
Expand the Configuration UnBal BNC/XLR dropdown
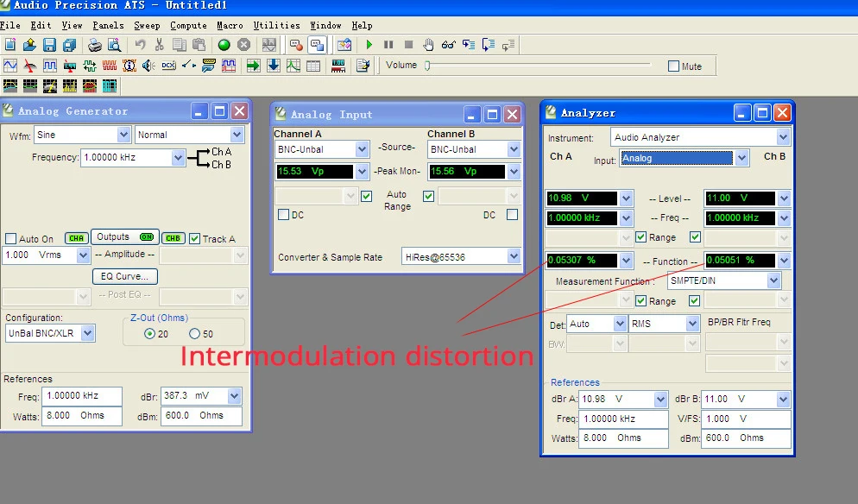(x=87, y=333)
